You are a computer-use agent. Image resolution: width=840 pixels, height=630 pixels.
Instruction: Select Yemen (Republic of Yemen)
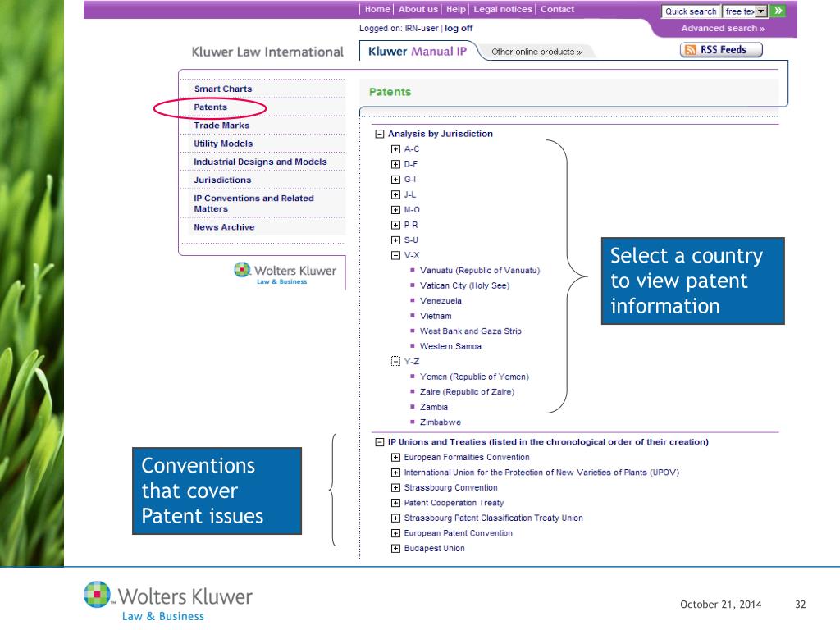[474, 377]
